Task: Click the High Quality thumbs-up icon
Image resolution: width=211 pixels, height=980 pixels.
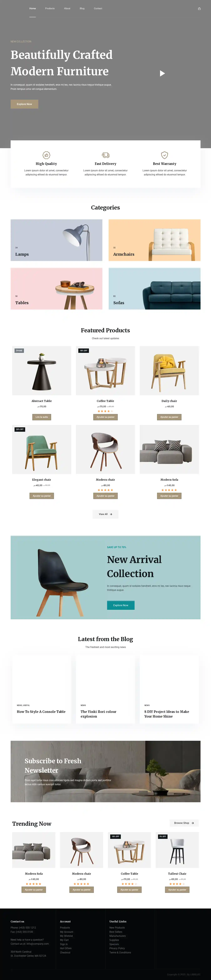Action: (46, 155)
